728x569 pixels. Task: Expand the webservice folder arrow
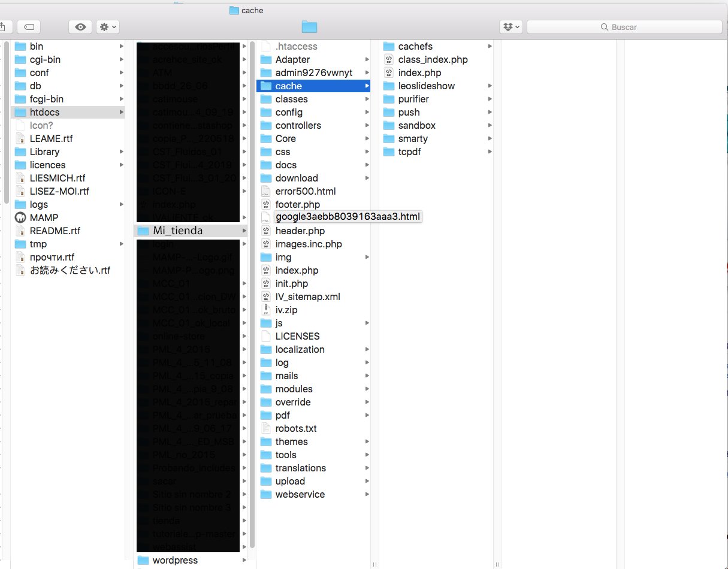click(367, 494)
